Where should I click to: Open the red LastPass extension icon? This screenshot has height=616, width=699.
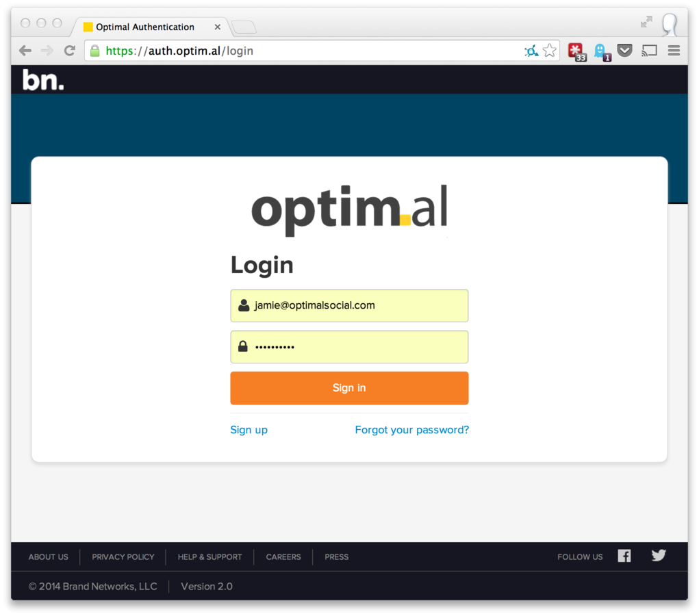point(577,52)
